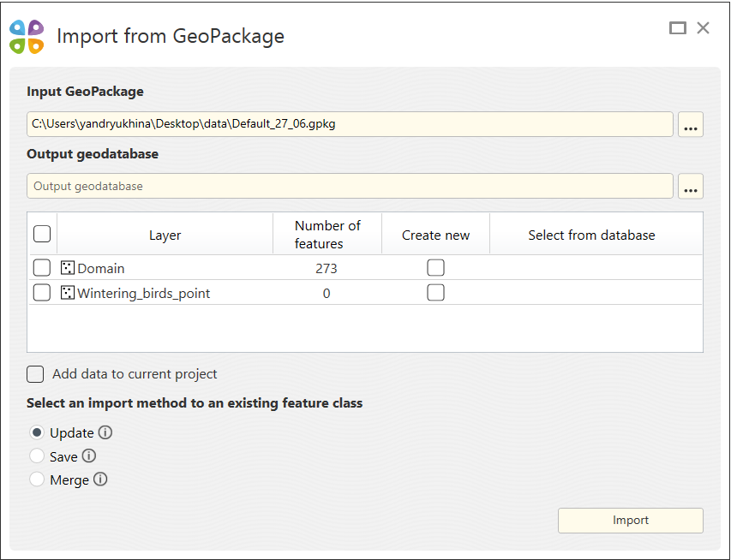The height and width of the screenshot is (560, 731).
Task: Select the Wintering_birds_point layer name
Action: coord(144,294)
